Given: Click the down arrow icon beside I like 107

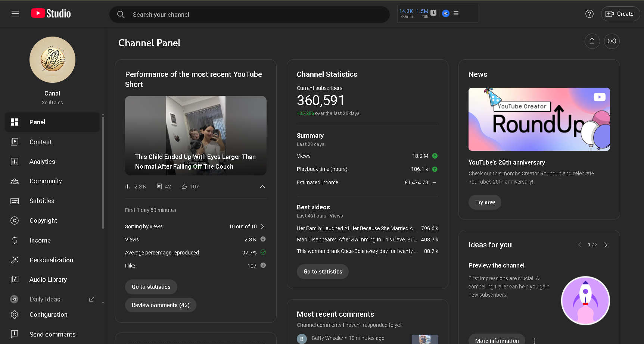Looking at the screenshot, I should 263,265.
